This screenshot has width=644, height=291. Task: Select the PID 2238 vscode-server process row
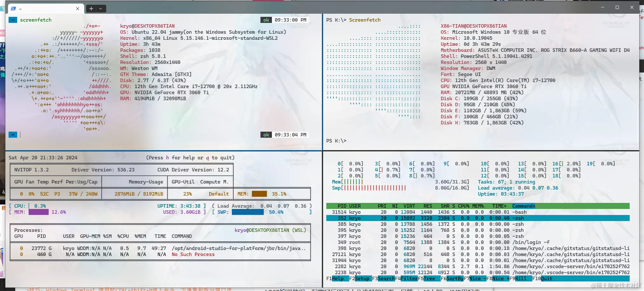(478, 273)
